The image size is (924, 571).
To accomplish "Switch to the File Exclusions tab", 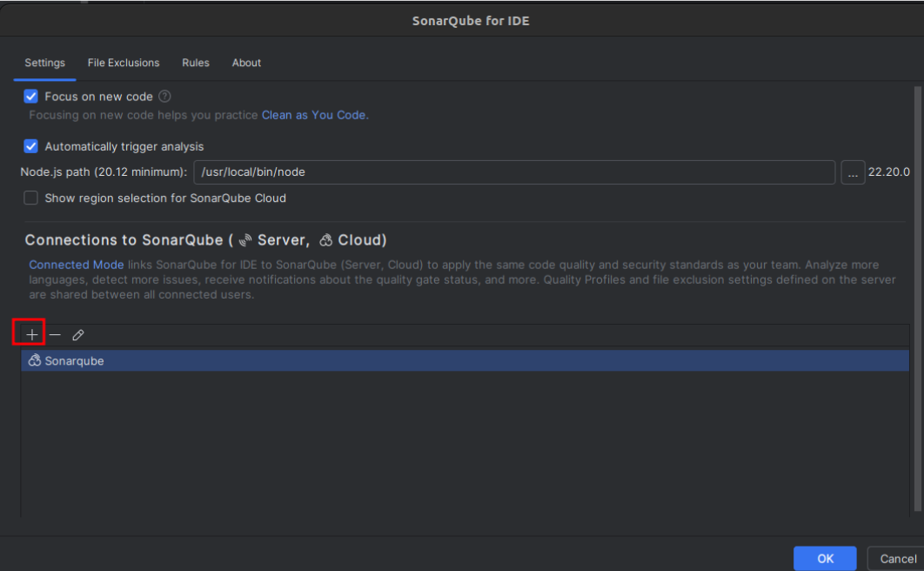I will pos(123,63).
